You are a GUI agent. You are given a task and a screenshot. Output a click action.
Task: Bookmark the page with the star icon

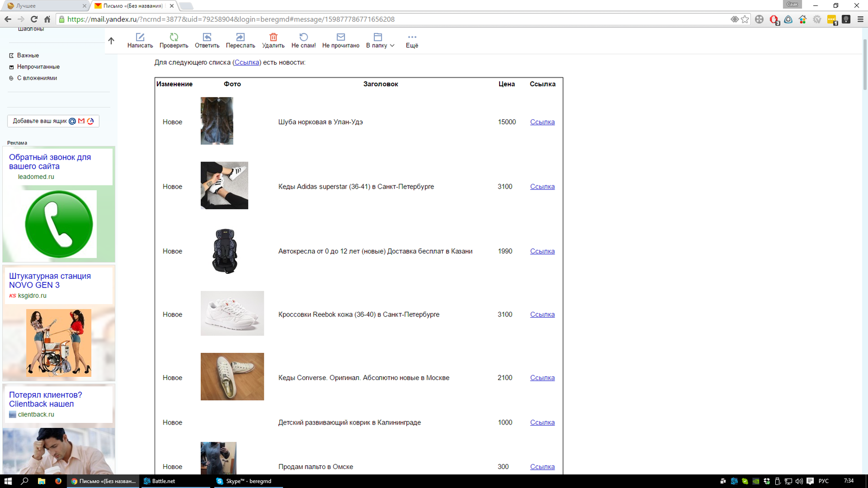745,19
